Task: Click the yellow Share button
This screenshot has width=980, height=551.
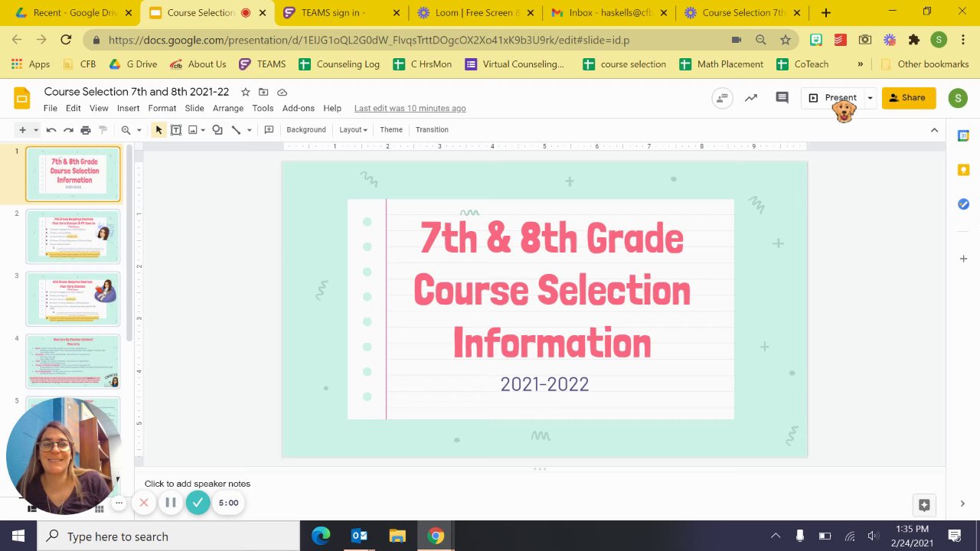Action: click(909, 98)
